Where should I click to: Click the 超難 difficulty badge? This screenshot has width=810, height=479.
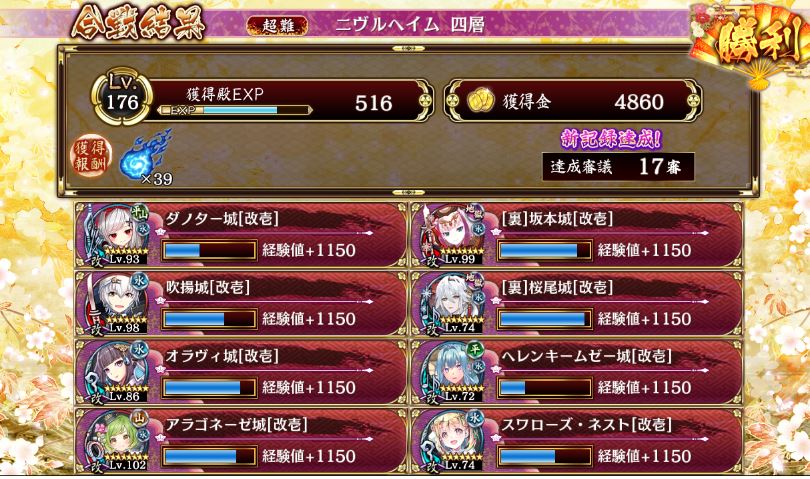click(277, 25)
